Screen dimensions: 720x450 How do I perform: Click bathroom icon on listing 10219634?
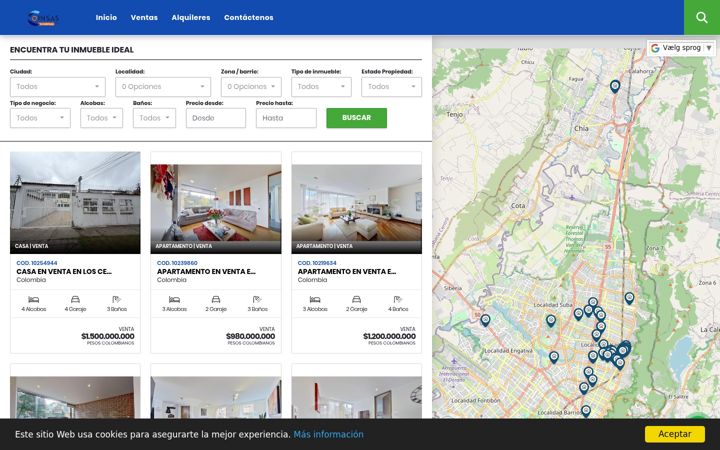(x=398, y=299)
